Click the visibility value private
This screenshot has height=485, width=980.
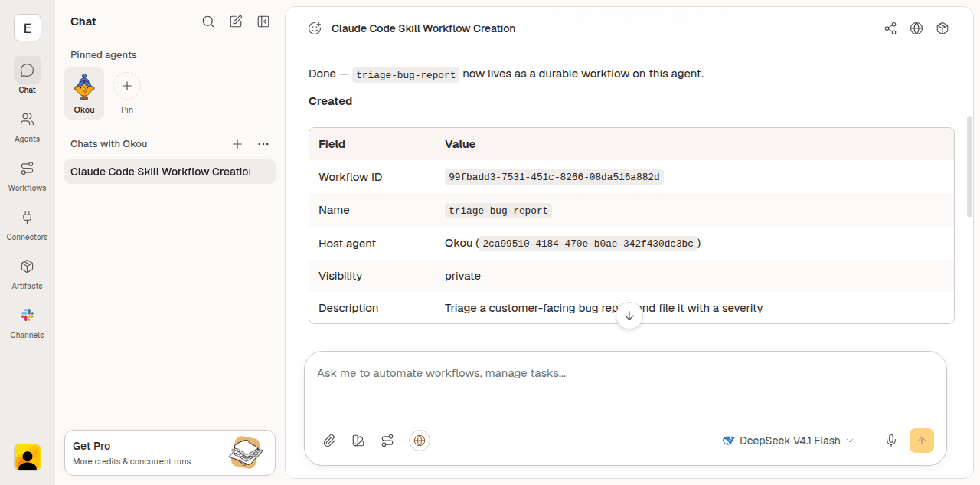coord(462,276)
